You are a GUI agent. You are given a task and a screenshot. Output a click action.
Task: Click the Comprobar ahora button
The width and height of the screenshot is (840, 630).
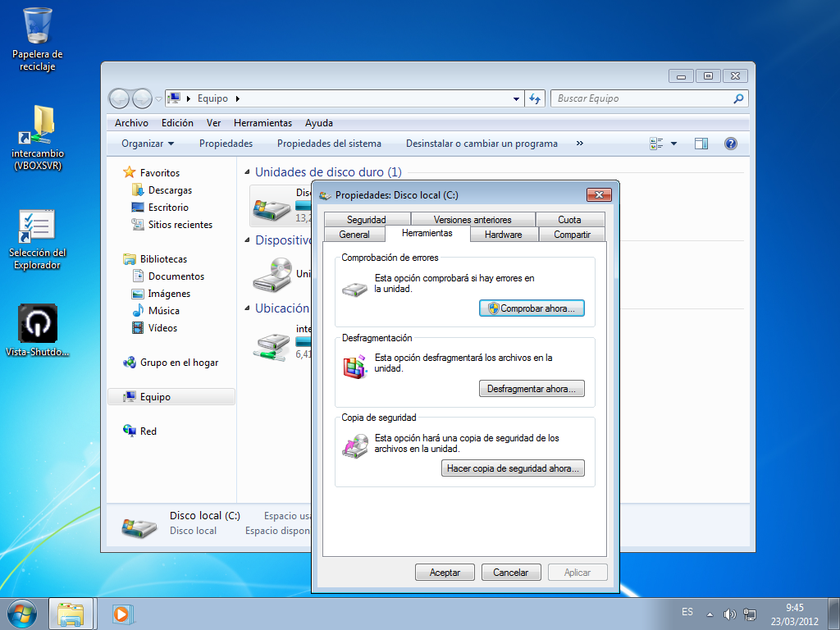point(532,308)
